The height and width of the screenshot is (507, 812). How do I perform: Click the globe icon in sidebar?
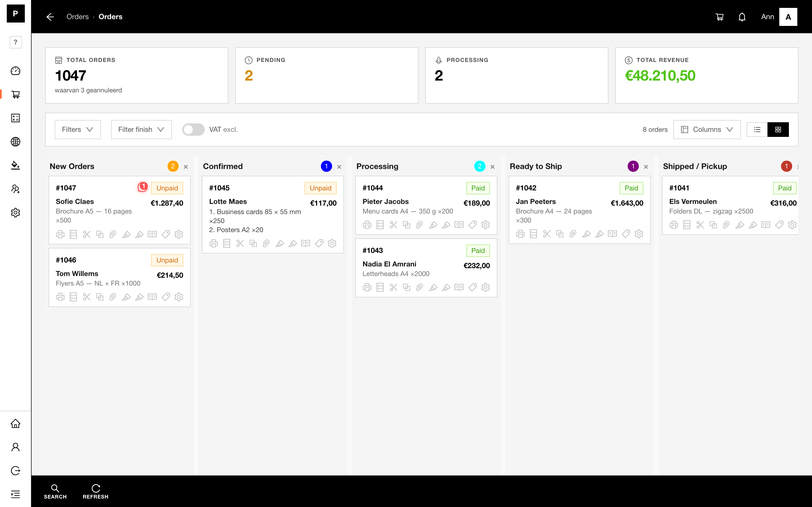16,141
